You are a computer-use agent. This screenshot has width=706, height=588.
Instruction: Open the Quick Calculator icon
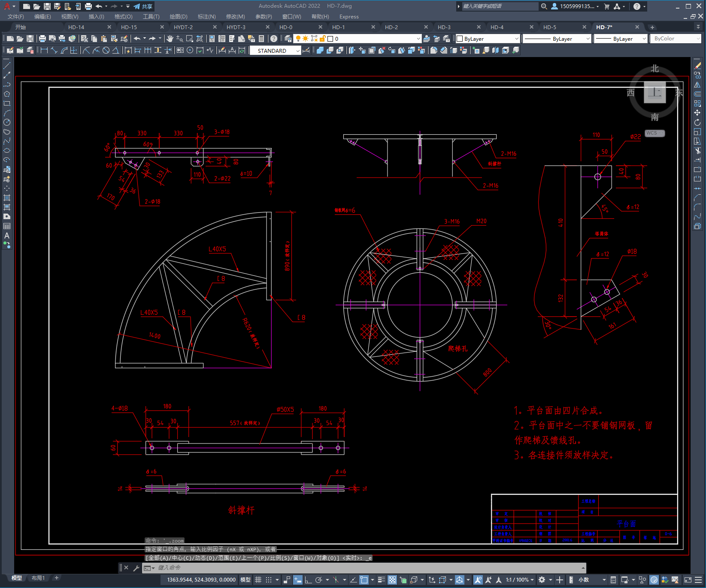point(261,39)
